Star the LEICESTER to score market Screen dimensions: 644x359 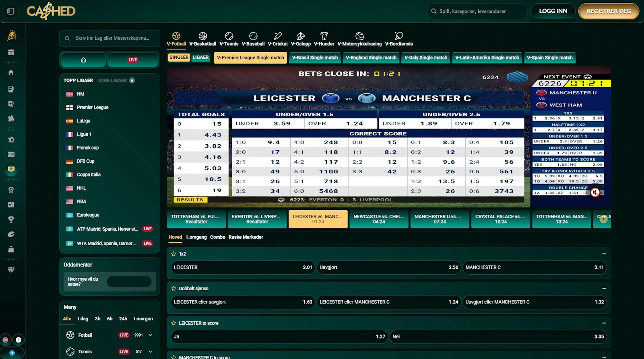coord(173,323)
